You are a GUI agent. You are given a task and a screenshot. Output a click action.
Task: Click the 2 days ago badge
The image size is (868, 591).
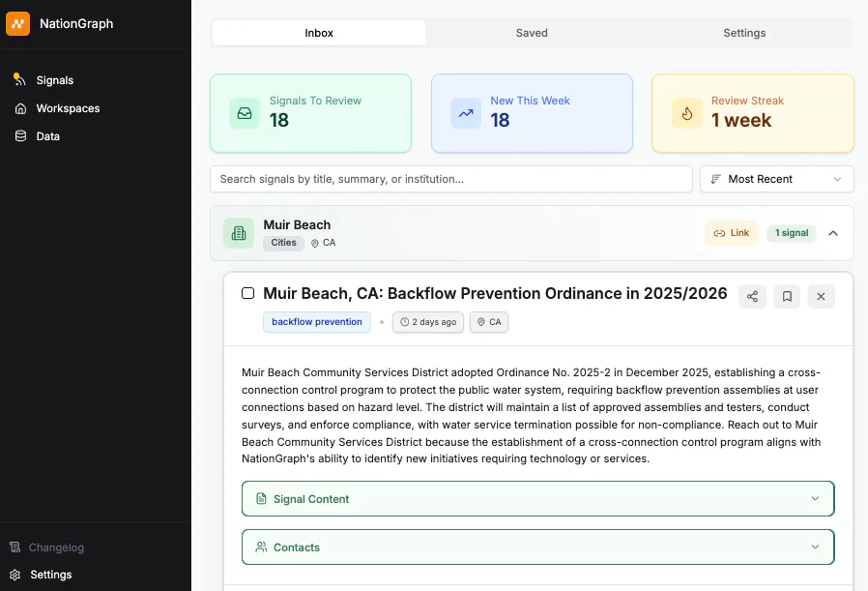pyautogui.click(x=428, y=322)
